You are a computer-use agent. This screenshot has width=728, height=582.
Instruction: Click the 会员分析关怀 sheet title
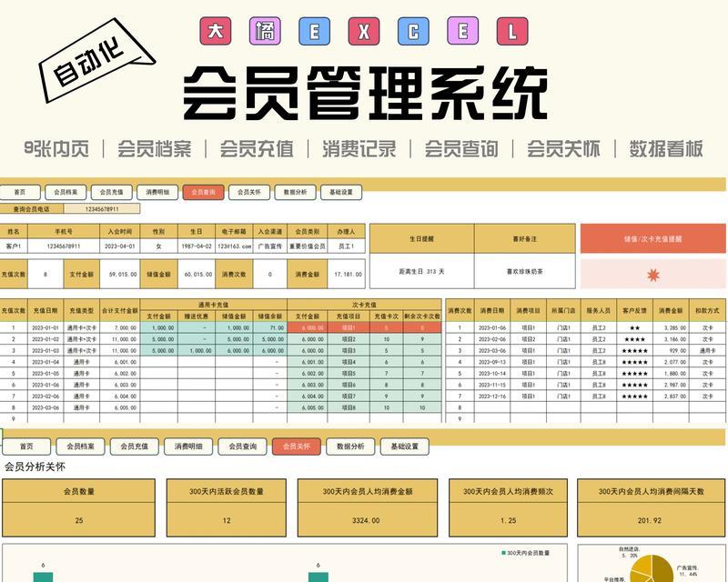coord(35,467)
